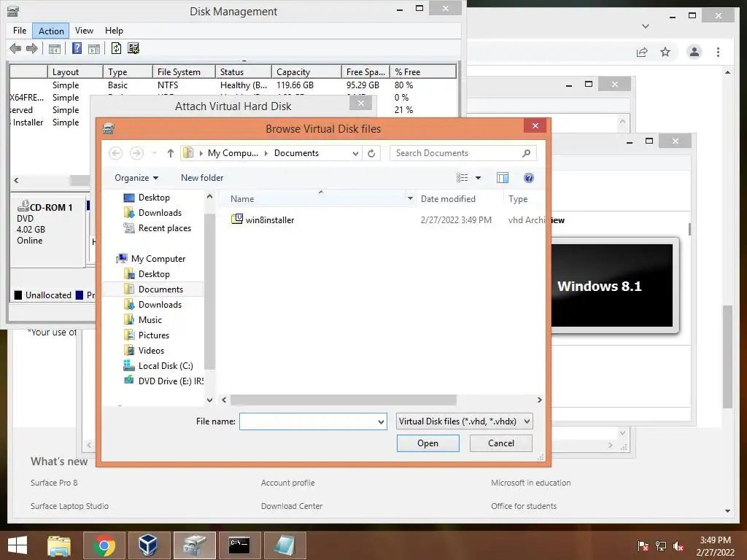Refresh the Documents folder location
The width and height of the screenshot is (747, 560).
click(371, 153)
